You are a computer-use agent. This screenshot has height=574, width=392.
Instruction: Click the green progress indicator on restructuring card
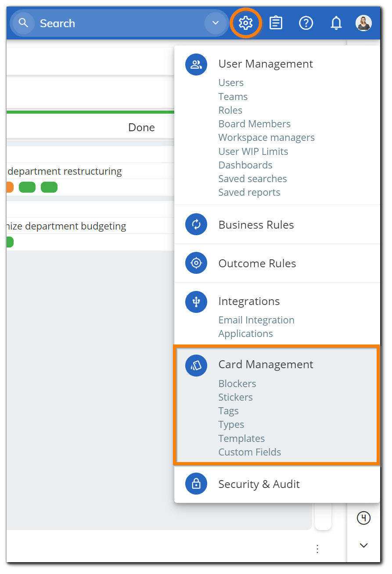[x=27, y=187]
